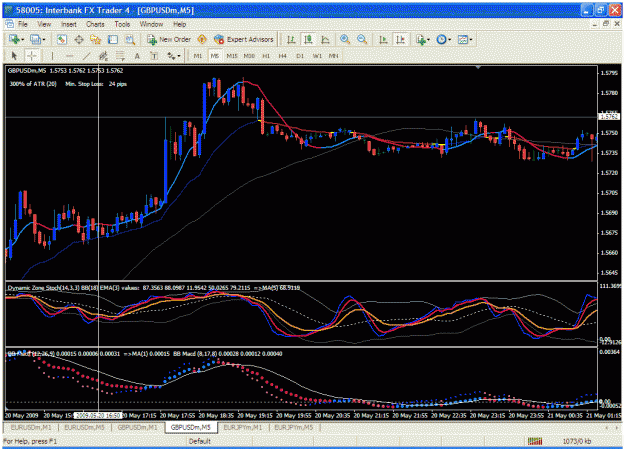Open the File menu
Viewport: 625px width, 449px height.
23,24
